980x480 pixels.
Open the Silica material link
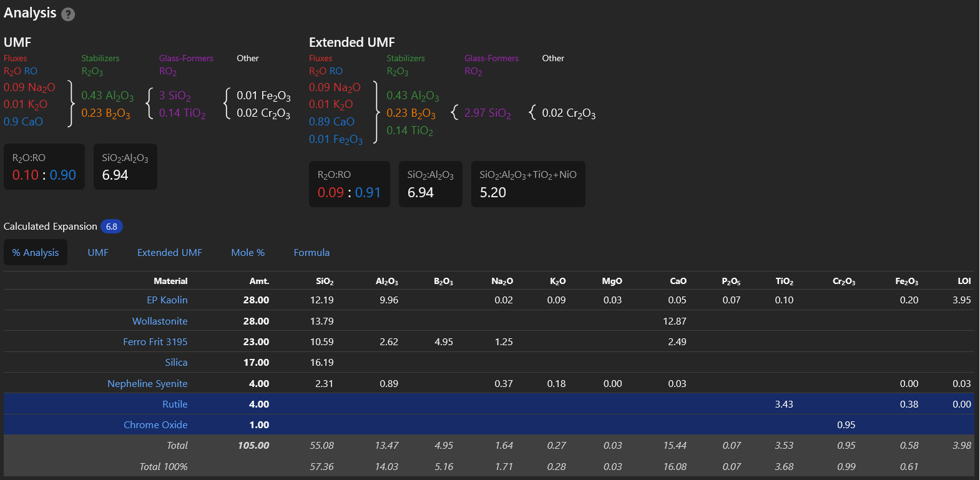176,363
